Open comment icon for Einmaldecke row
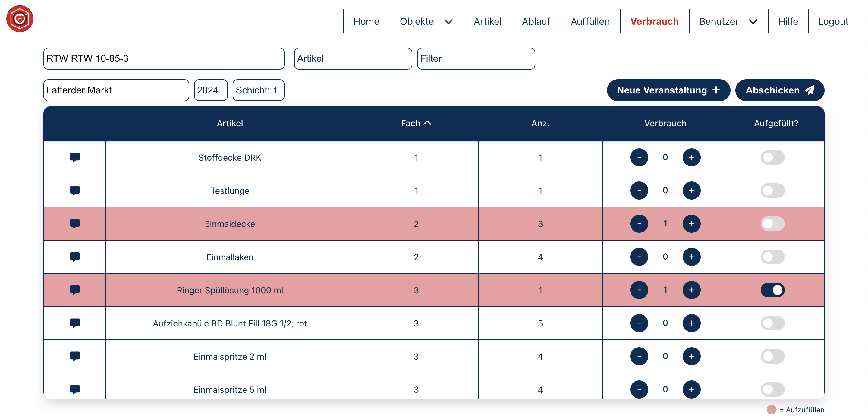 74,223
